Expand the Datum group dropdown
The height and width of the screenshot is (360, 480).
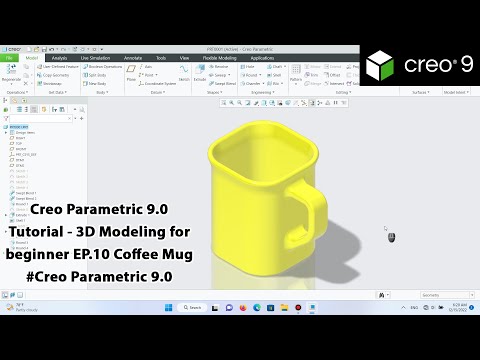click(x=158, y=92)
